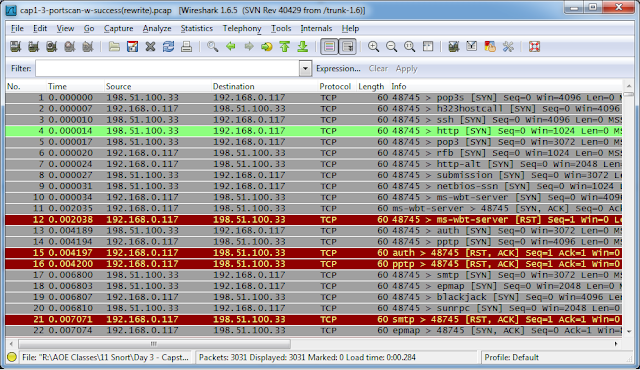Open the Statistics menu
The image size is (640, 370).
(x=197, y=29)
